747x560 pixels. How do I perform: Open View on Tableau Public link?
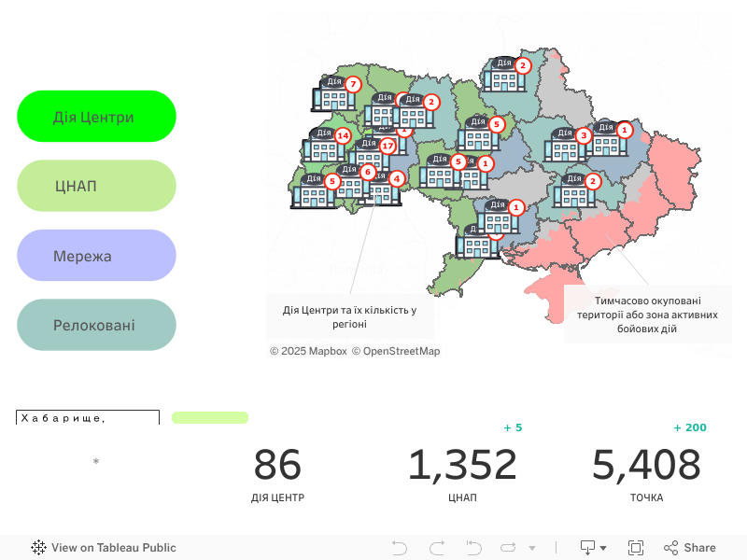point(104,548)
